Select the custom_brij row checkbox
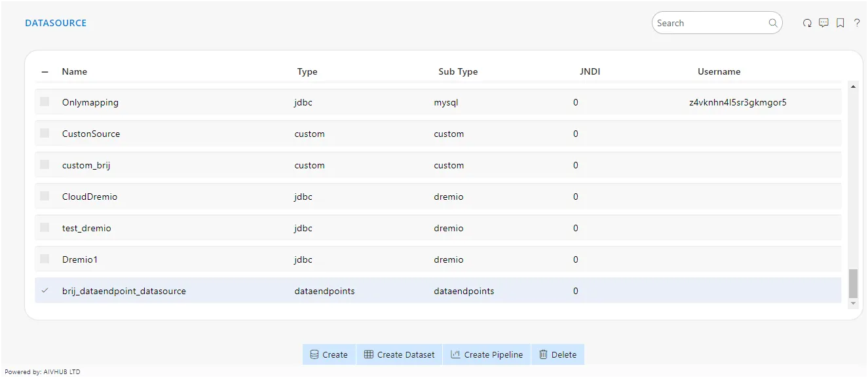The height and width of the screenshot is (378, 868). (45, 164)
